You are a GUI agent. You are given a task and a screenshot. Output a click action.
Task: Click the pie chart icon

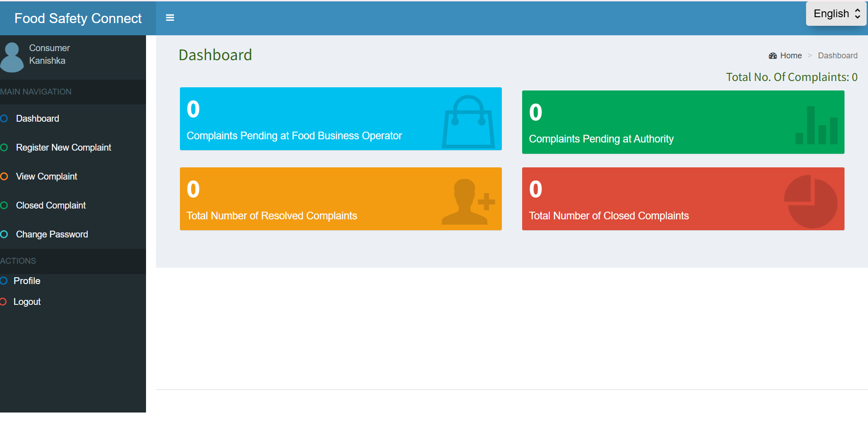pos(811,202)
